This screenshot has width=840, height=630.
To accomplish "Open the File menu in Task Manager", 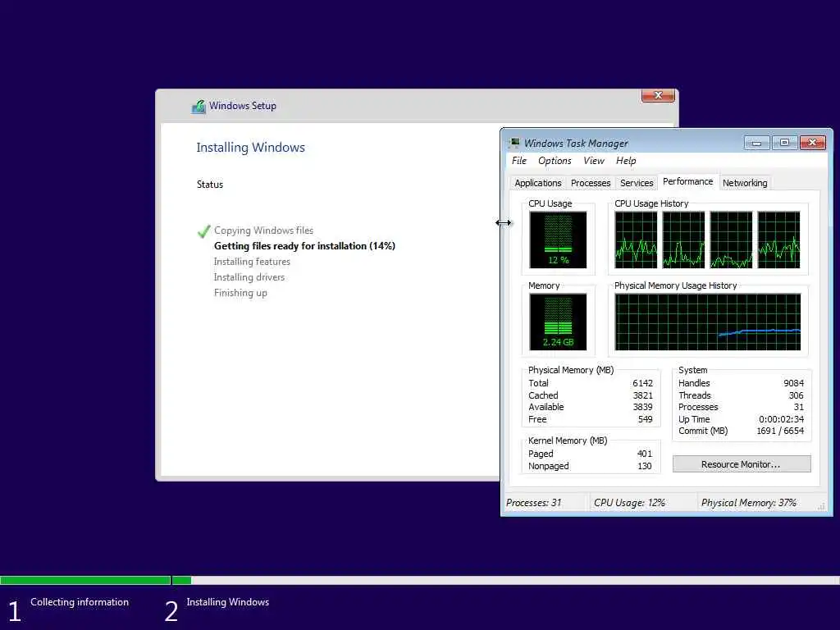I will 518,161.
